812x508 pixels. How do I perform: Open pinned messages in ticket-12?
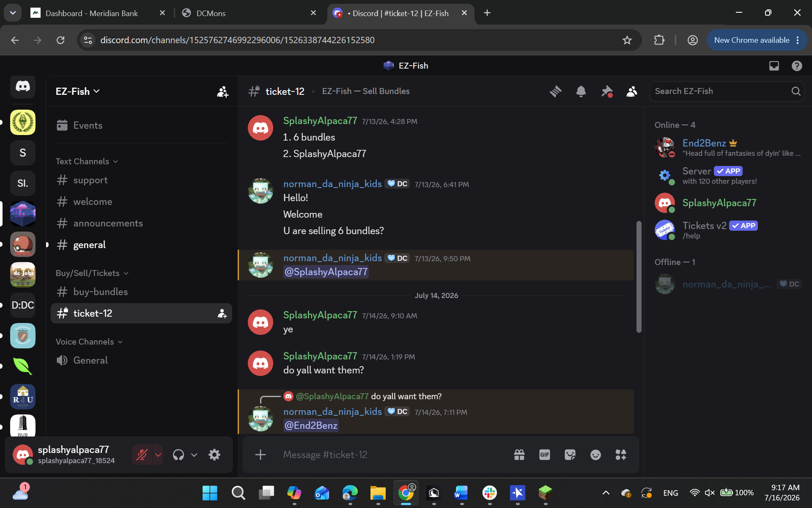pyautogui.click(x=606, y=91)
